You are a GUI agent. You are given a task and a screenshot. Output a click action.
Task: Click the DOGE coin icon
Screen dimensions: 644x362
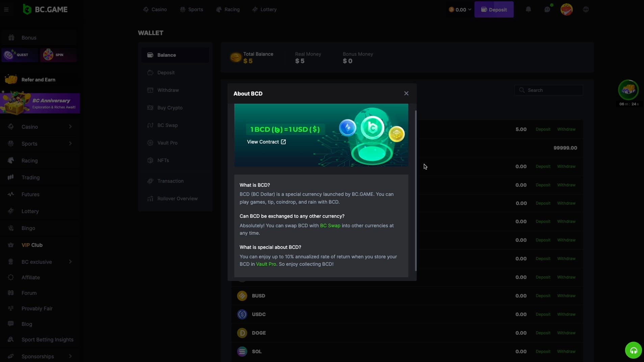(x=242, y=333)
